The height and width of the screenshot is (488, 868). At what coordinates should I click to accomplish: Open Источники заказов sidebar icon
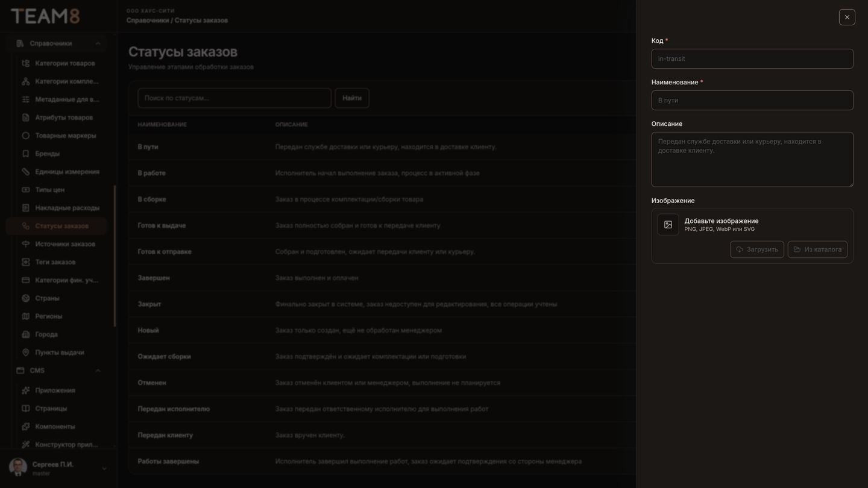(25, 244)
